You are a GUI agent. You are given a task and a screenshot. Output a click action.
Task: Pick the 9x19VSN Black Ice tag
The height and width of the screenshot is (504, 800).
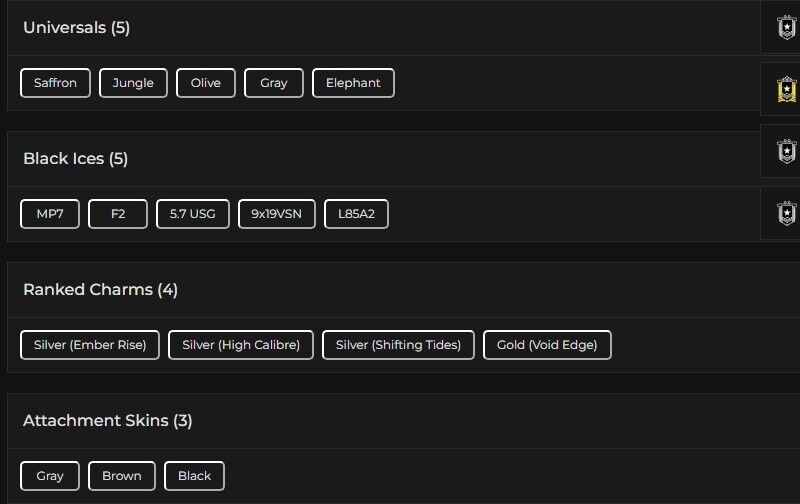[277, 214]
